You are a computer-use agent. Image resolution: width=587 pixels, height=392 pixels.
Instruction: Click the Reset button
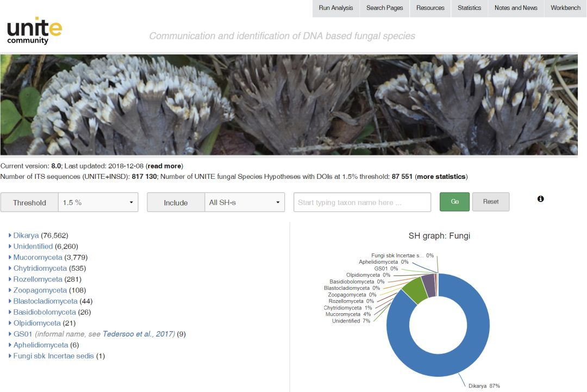tap(491, 202)
